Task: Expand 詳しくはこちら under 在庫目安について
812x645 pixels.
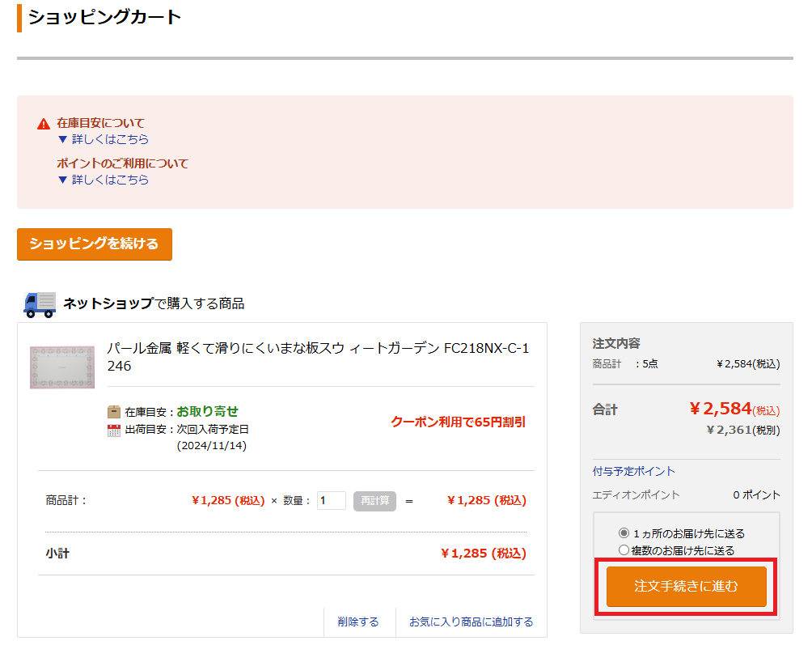Action: [104, 139]
